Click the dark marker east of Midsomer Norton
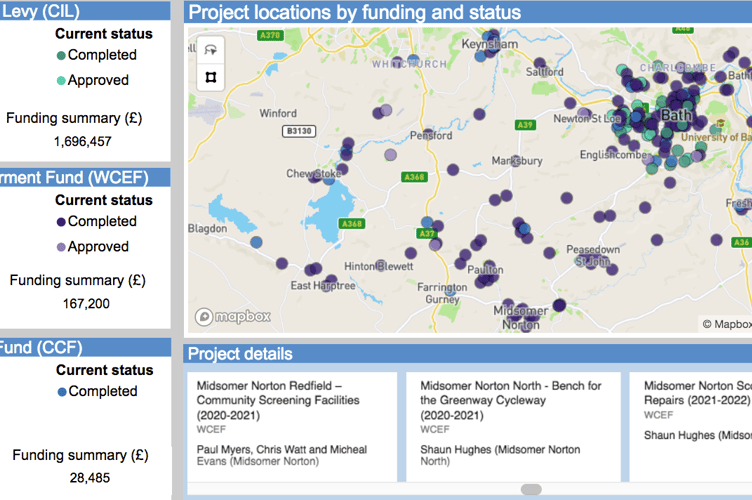 click(x=559, y=305)
